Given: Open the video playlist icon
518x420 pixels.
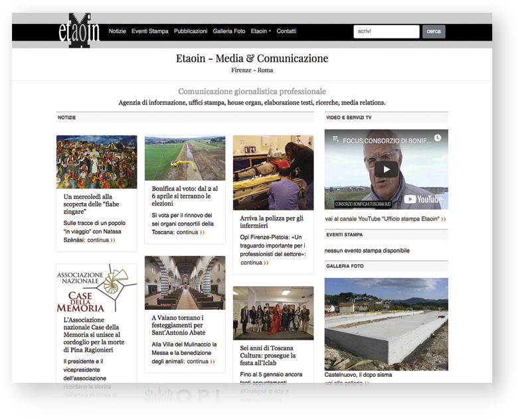Looking at the screenshot, I should pyautogui.click(x=335, y=139).
